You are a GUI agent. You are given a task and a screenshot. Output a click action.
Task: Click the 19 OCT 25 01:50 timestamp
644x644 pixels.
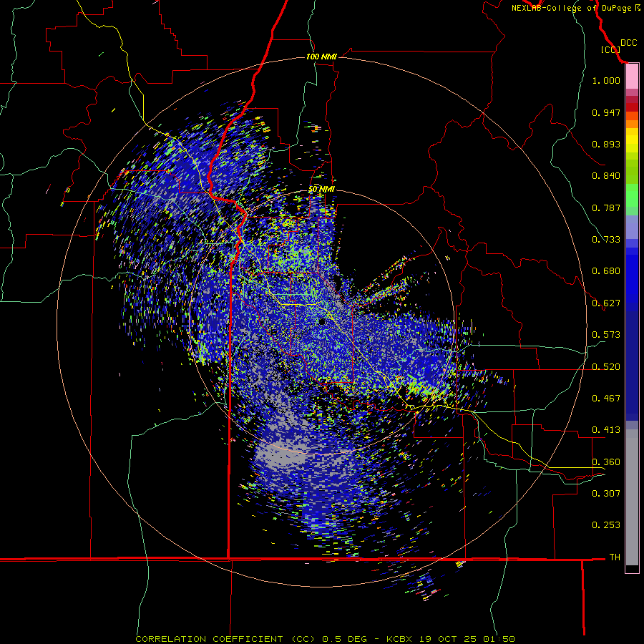(467, 639)
